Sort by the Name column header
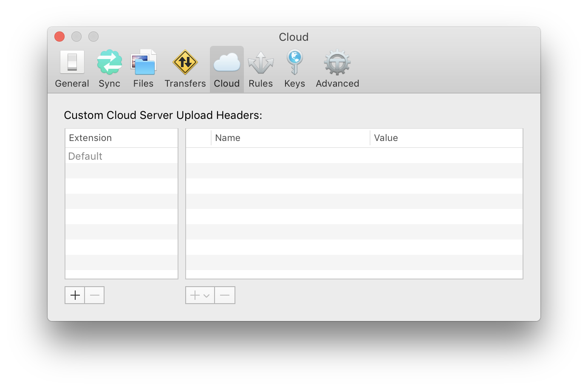The height and width of the screenshot is (389, 588). [291, 138]
